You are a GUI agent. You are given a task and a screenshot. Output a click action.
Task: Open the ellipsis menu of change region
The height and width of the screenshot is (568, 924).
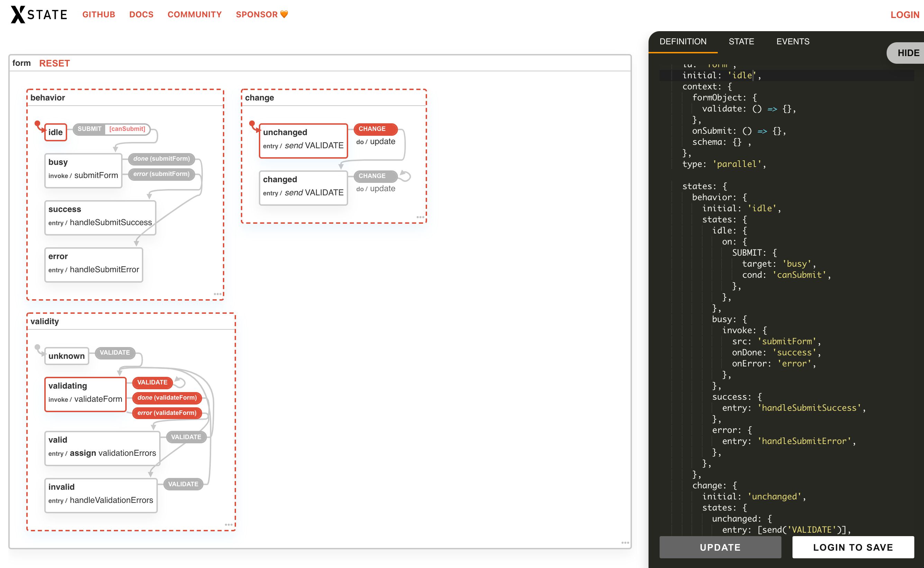420,217
